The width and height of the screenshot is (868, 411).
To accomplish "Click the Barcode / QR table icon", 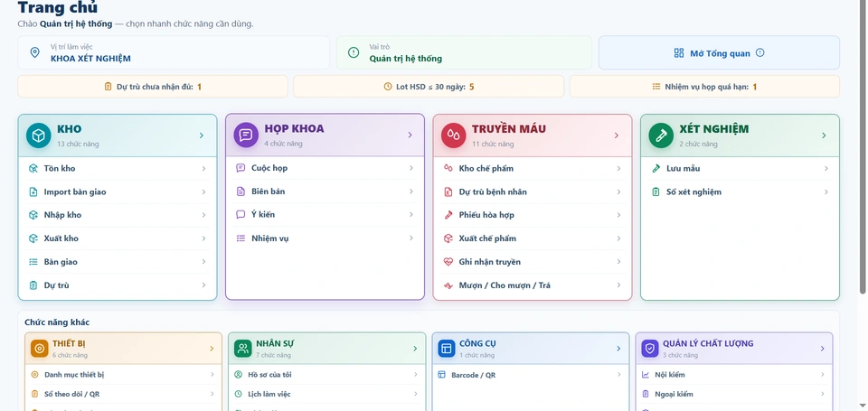I will (x=442, y=375).
